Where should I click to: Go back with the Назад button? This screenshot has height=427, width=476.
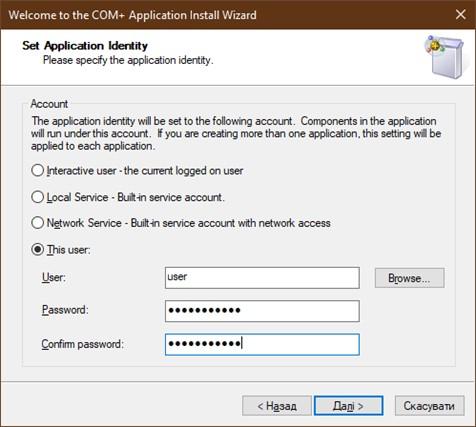pos(277,406)
